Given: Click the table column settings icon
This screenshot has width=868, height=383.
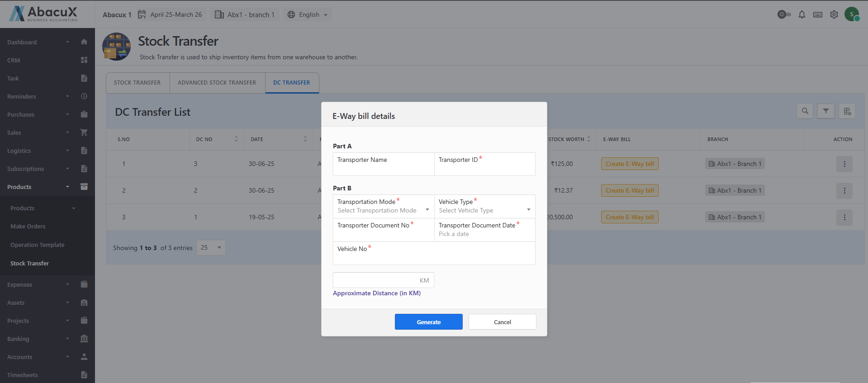Looking at the screenshot, I should [x=847, y=111].
